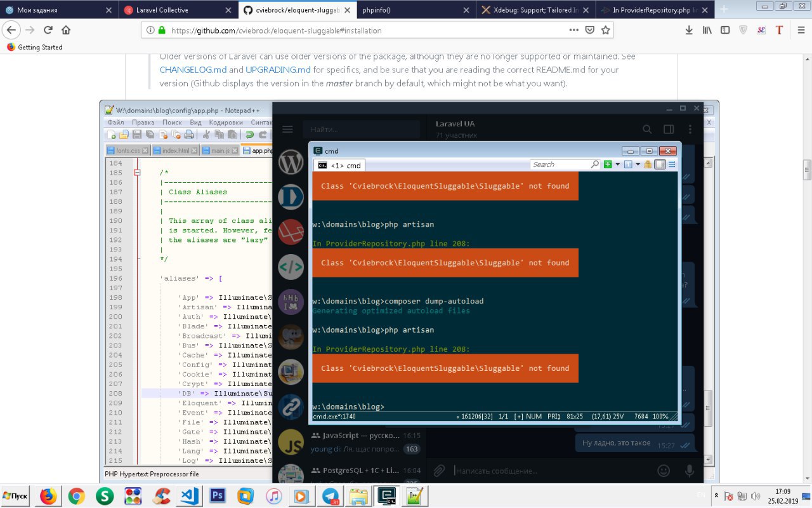Open Chrome from the taskbar
This screenshot has height=508, width=812.
(76, 496)
